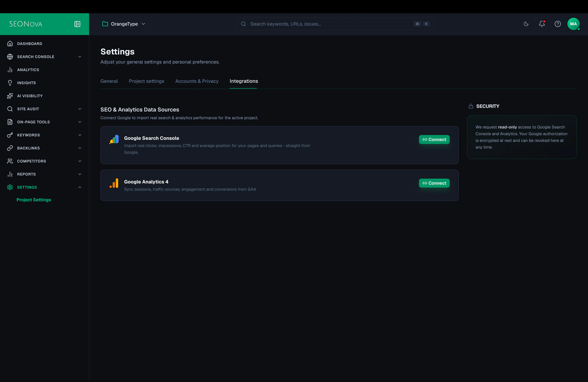Click the AI Visibility sparkle icon
588x382 pixels.
click(10, 96)
